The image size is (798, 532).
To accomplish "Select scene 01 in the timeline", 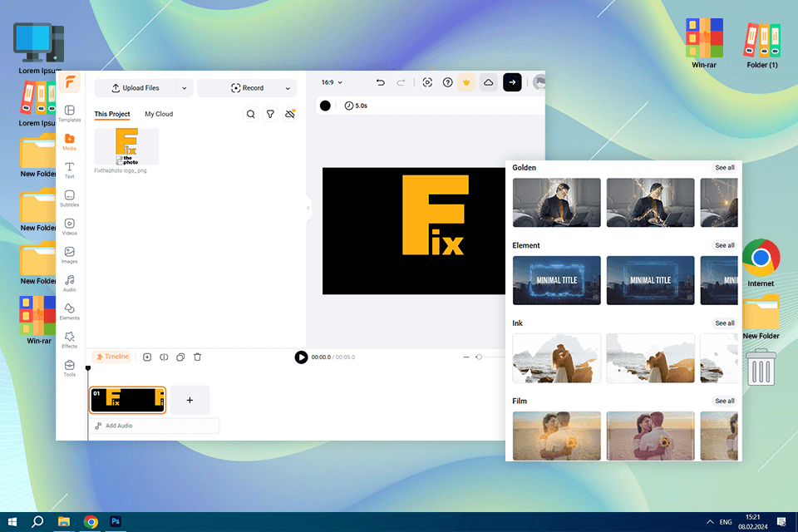I will pyautogui.click(x=128, y=400).
